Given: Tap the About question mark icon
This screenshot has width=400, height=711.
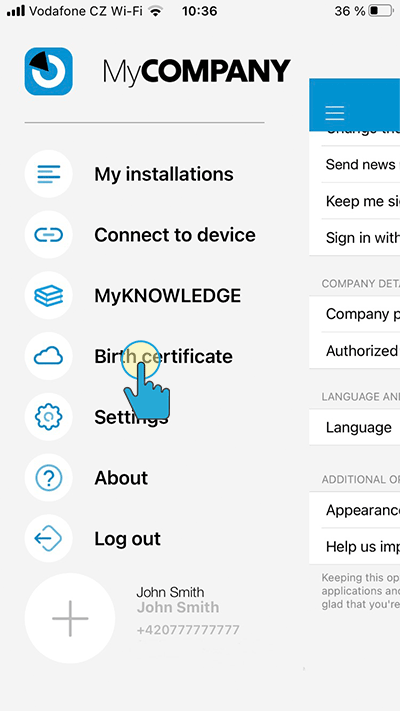Looking at the screenshot, I should click(x=49, y=478).
